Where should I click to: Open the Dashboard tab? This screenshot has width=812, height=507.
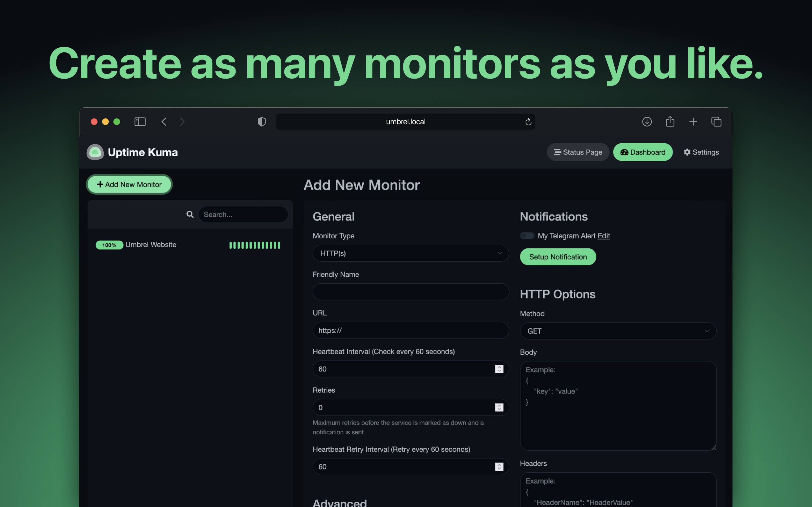pyautogui.click(x=643, y=152)
